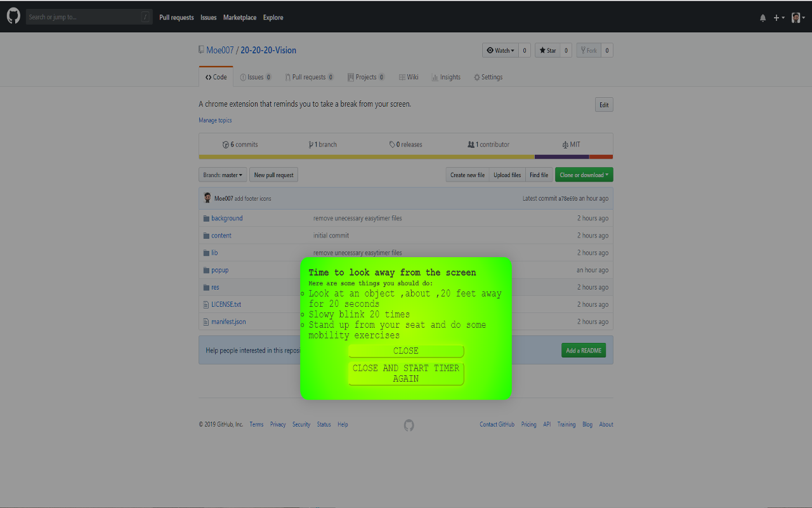Click 'initial commit' message on content row
This screenshot has width=812, height=508.
331,236
